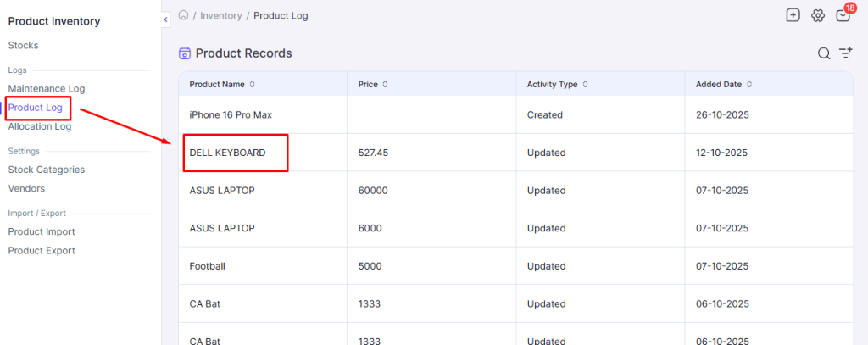Open the Vendors page
The height and width of the screenshot is (345, 868).
pos(26,188)
